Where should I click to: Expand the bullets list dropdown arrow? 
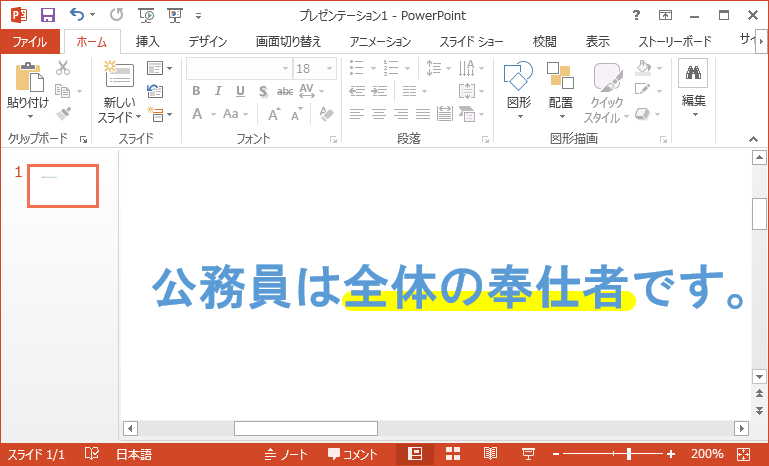tap(373, 69)
